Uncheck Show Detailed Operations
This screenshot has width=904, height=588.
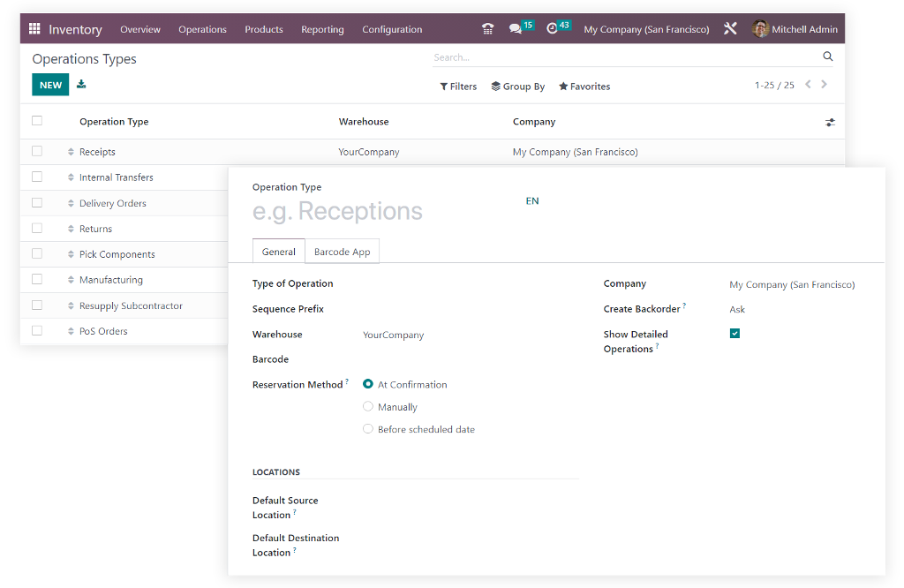pyautogui.click(x=734, y=333)
